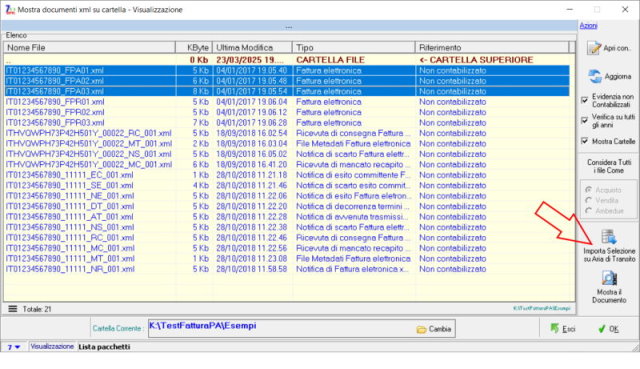Switch to the Lista pacchetti tab

point(104,347)
